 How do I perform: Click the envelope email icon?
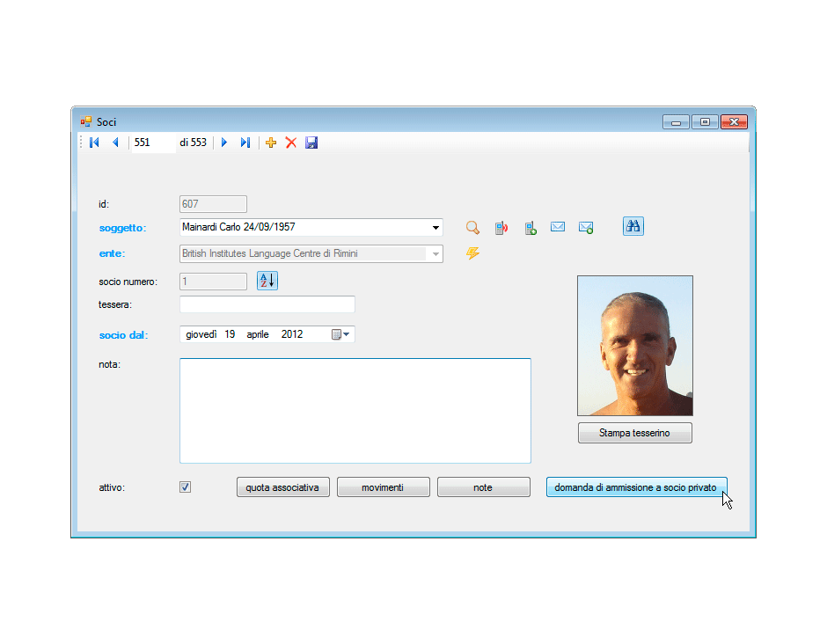[558, 227]
